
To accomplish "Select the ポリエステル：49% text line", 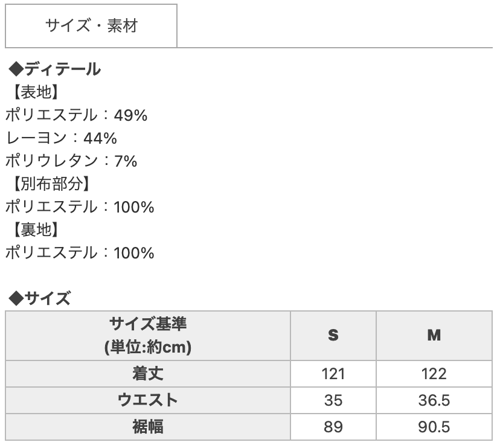I will coord(79,115).
